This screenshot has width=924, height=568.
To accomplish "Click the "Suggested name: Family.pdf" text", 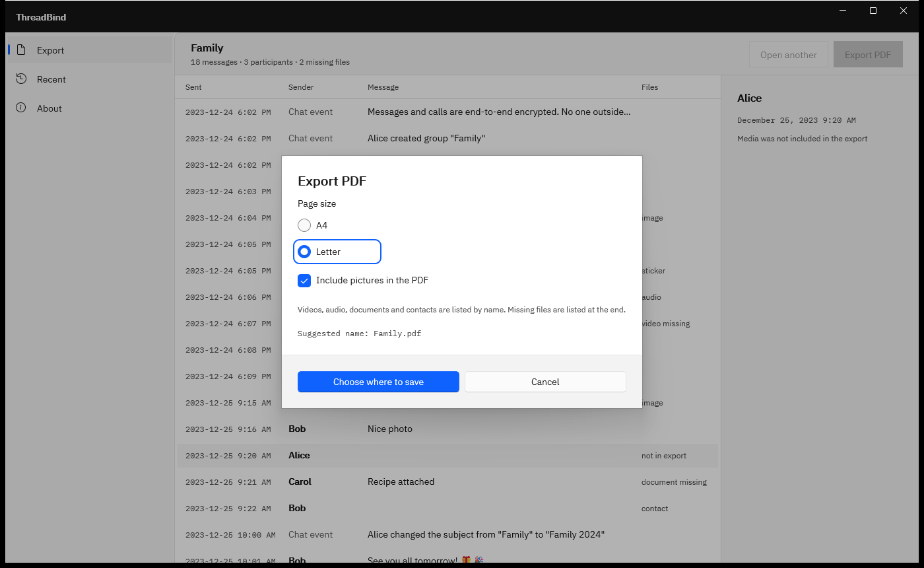I will pyautogui.click(x=359, y=334).
